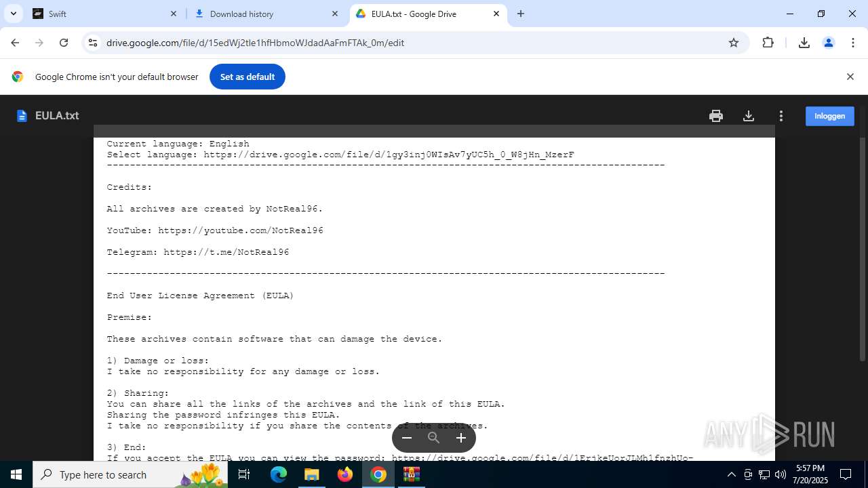The height and width of the screenshot is (488, 868).
Task: Open Chrome extensions puzzle icon
Action: click(x=768, y=43)
